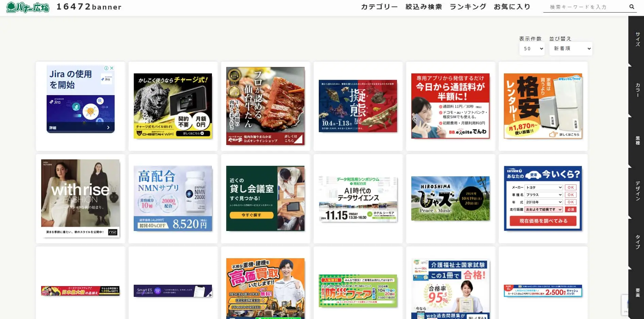Open the CHEETAH WiFi charge banner
Screen dimensions: 644x319
tap(173, 106)
